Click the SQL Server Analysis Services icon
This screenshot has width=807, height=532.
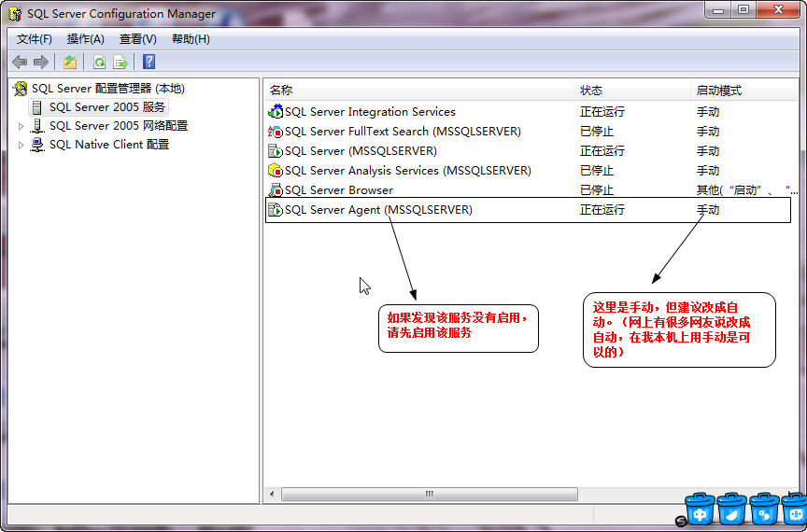tap(276, 170)
